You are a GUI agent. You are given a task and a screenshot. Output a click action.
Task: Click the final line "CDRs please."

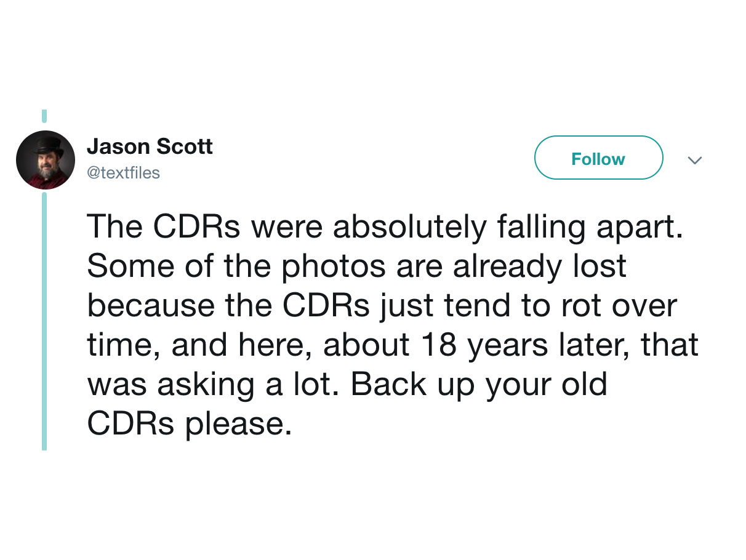(x=190, y=424)
